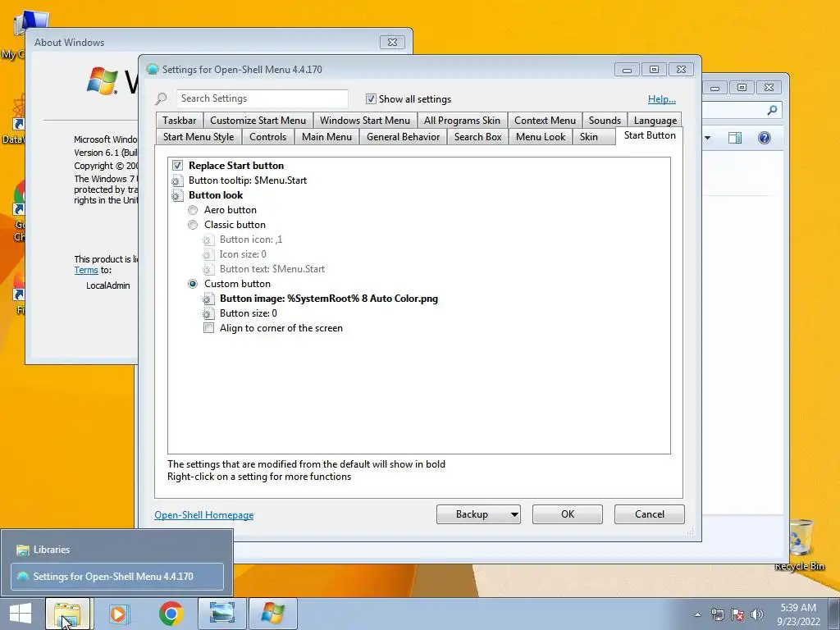Click the Button tooltip: $Menu.Start setting
This screenshot has width=840, height=630.
click(x=248, y=180)
